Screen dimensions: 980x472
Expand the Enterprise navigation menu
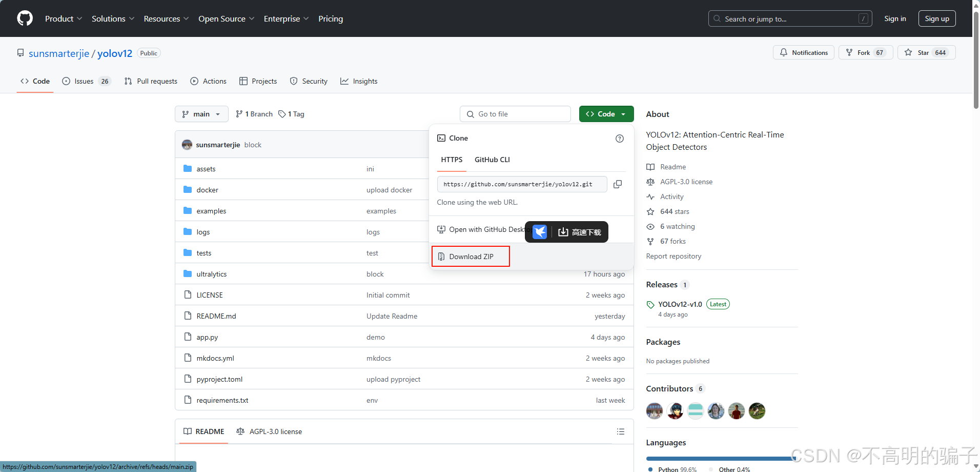tap(286, 18)
